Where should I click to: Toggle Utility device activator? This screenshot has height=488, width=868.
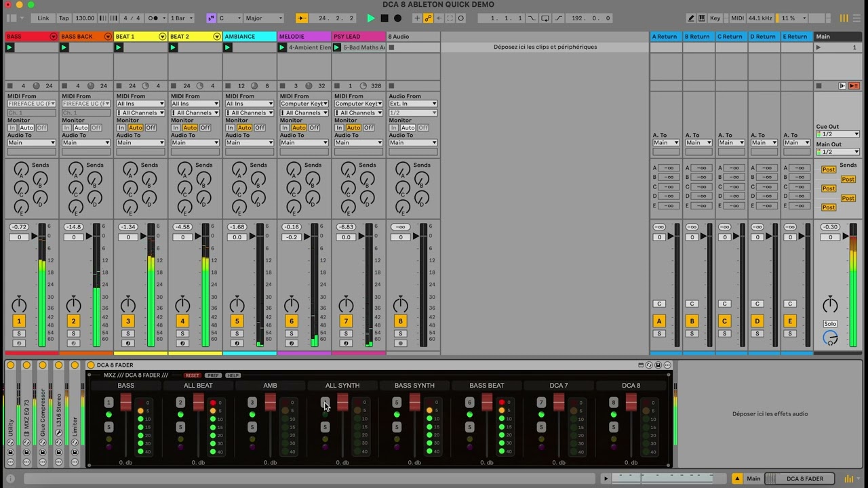click(11, 365)
